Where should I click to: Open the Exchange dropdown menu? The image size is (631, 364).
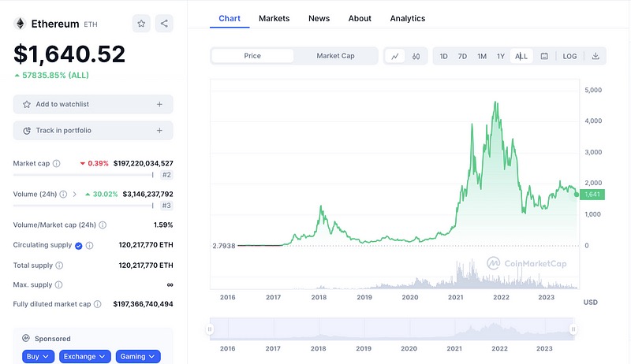pyautogui.click(x=85, y=356)
